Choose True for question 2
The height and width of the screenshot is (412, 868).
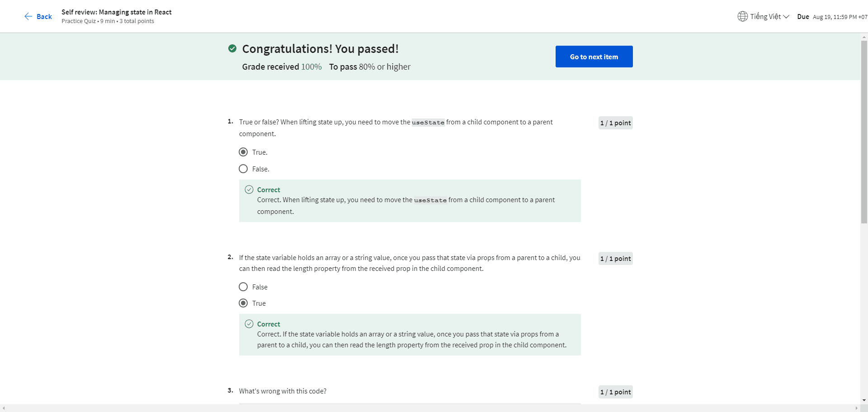tap(243, 303)
